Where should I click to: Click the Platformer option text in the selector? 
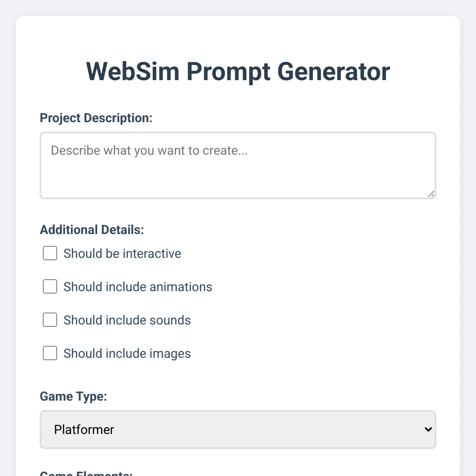click(x=84, y=430)
